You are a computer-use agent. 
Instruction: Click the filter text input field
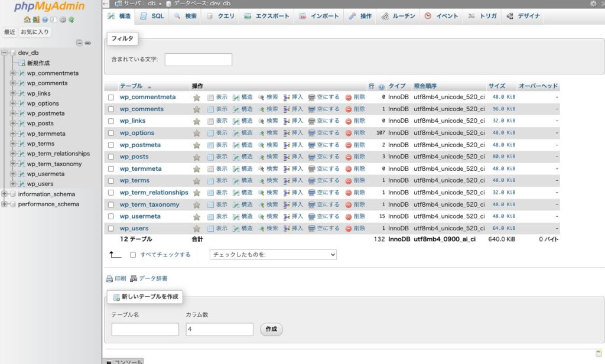click(x=199, y=60)
